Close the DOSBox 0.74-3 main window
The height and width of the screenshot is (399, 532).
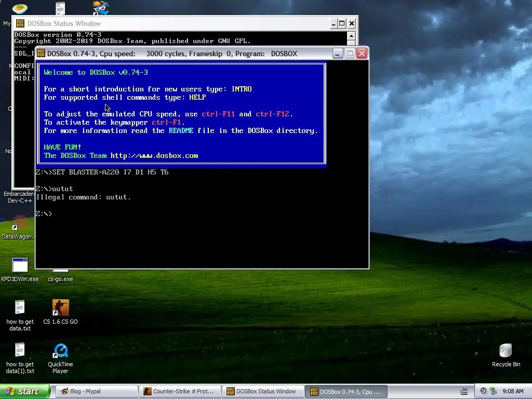click(x=362, y=54)
